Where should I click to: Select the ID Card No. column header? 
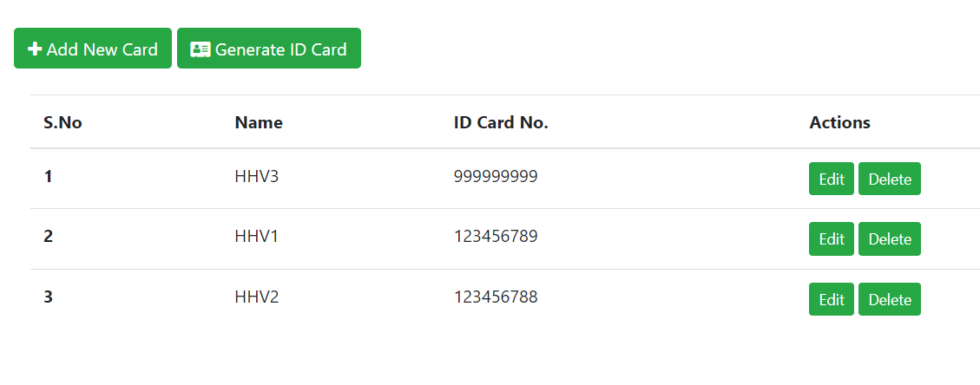(501, 123)
